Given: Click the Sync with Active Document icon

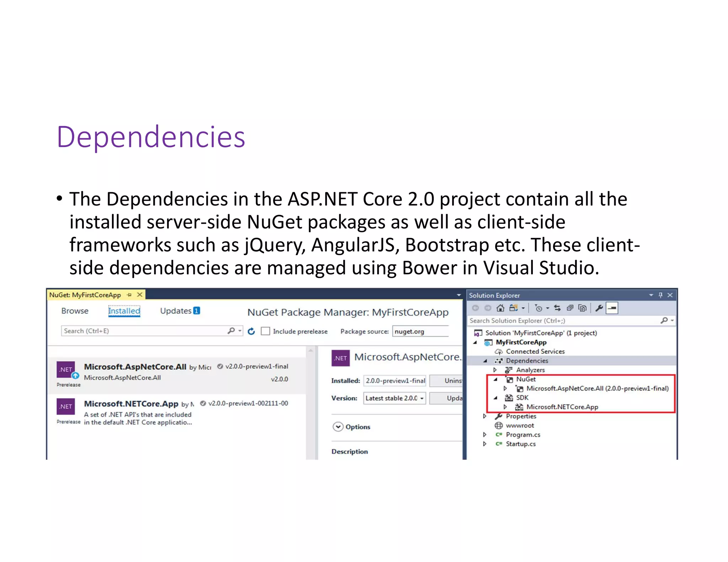Looking at the screenshot, I should pyautogui.click(x=557, y=308).
